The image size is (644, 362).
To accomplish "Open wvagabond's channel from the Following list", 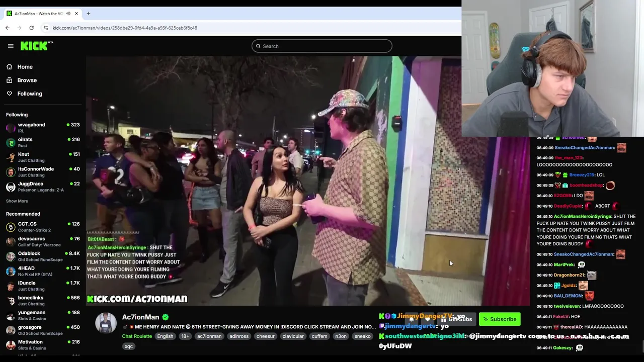I will tap(43, 128).
